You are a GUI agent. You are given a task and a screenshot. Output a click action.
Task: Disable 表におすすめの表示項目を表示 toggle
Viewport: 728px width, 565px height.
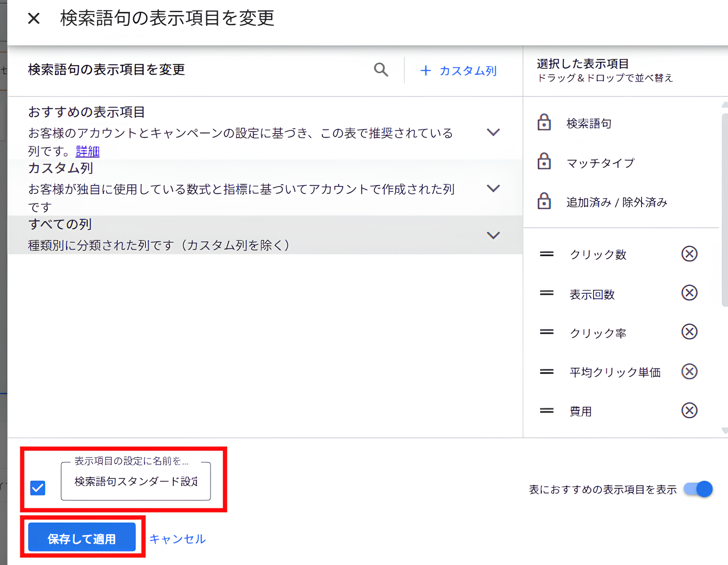click(x=698, y=489)
